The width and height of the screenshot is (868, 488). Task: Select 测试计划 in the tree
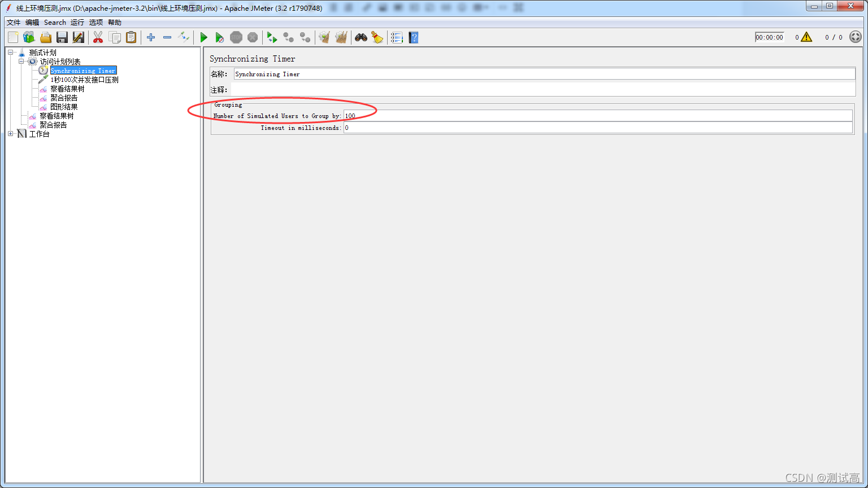(x=43, y=53)
